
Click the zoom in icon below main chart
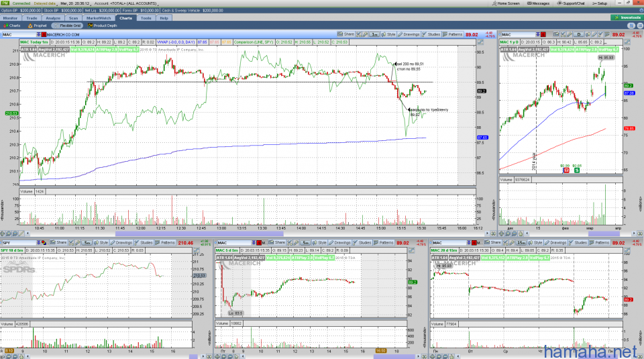(x=9, y=234)
